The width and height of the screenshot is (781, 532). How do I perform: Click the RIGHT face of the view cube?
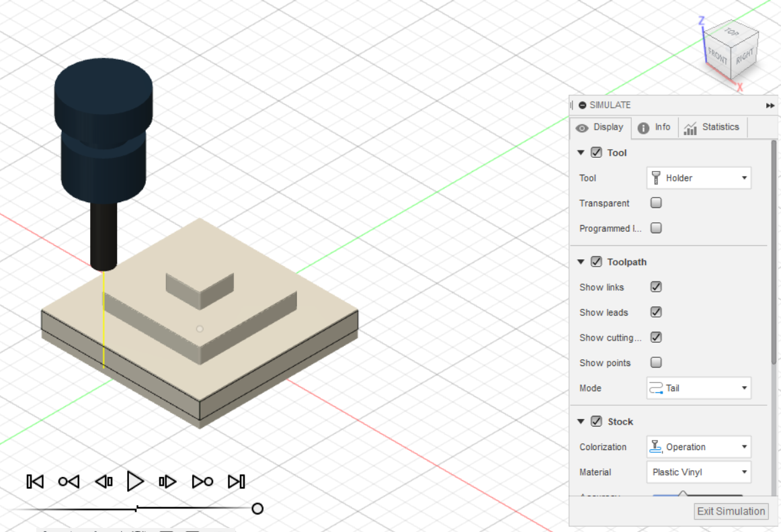point(745,56)
